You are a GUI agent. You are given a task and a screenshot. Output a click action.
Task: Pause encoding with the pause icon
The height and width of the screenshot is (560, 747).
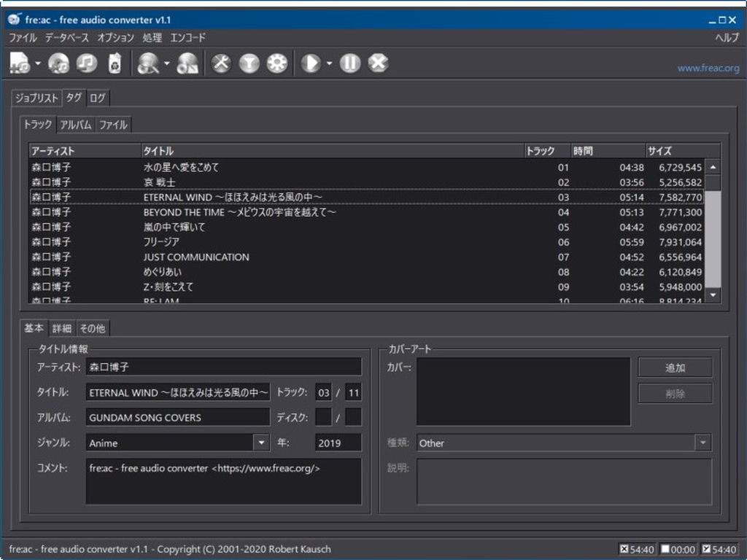pyautogui.click(x=350, y=63)
